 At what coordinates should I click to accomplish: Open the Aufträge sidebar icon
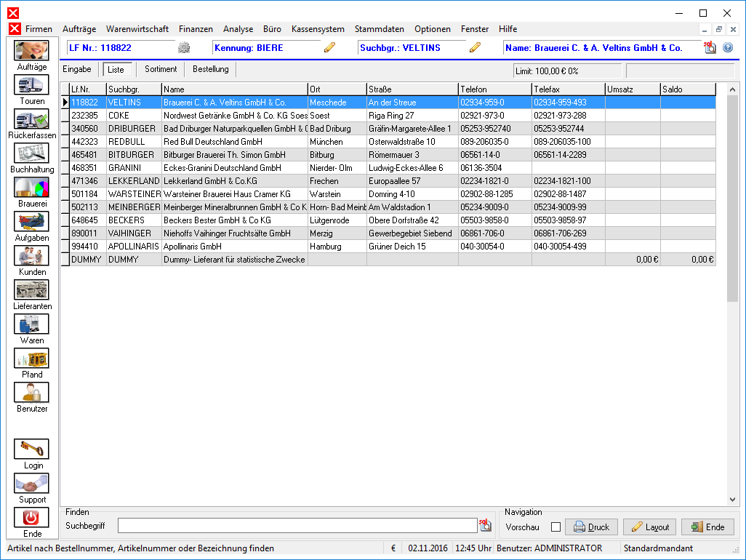31,51
